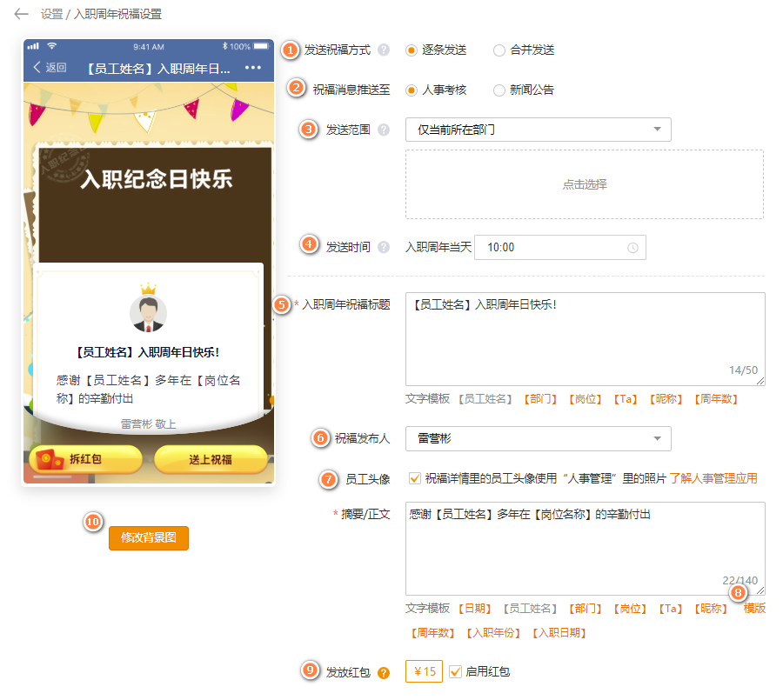Click help icon next to 发送范围

click(384, 130)
